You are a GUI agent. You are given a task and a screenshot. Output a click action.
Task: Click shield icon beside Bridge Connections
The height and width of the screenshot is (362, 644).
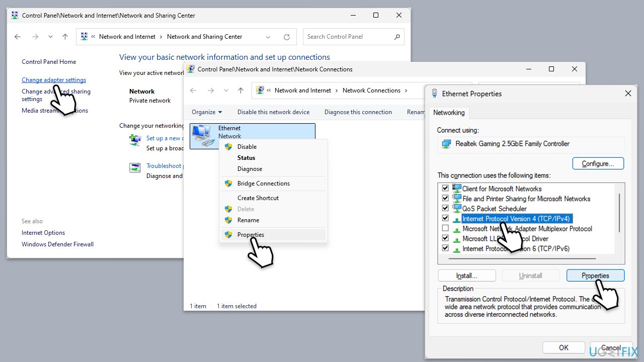[228, 184]
